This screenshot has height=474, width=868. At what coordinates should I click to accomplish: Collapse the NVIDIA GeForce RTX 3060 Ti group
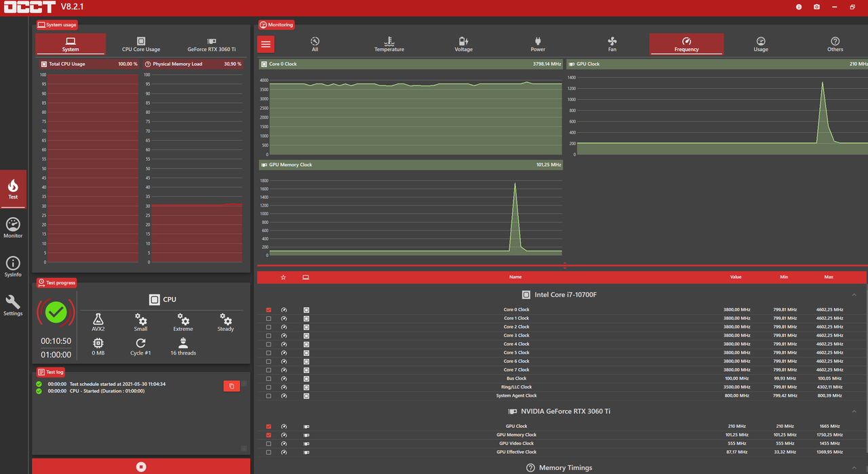pyautogui.click(x=854, y=412)
